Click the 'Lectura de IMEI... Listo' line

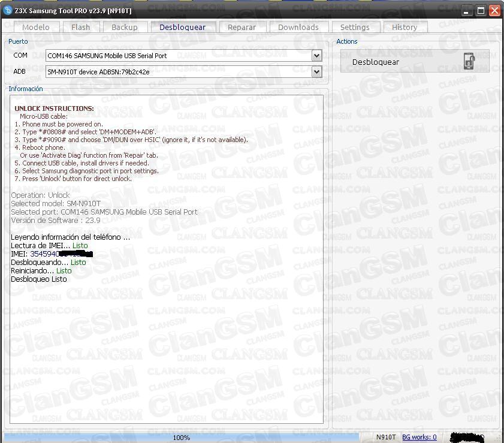(x=49, y=246)
